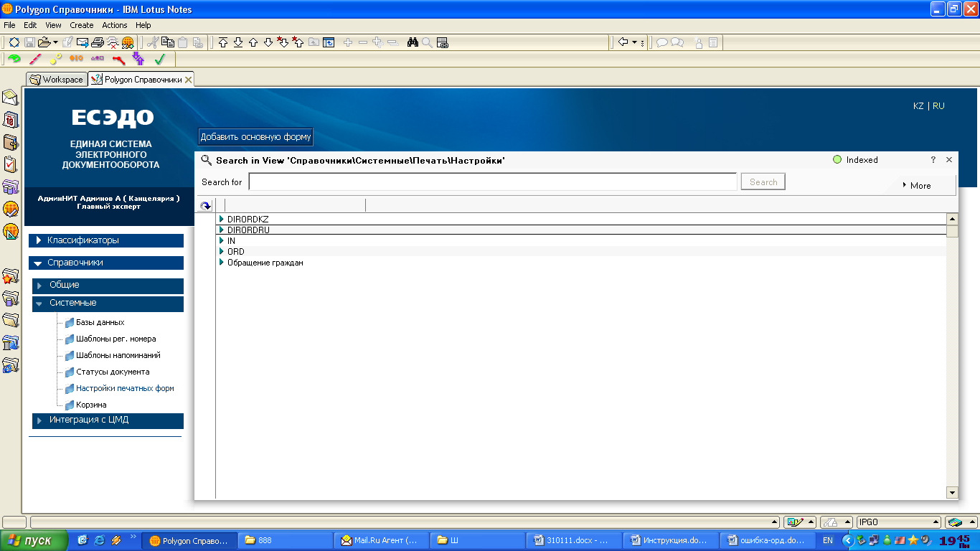The height and width of the screenshot is (551, 980).
Task: Click the database properties toolbar icon
Action: click(443, 42)
